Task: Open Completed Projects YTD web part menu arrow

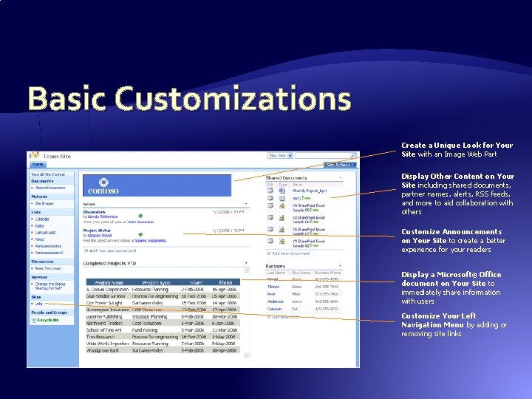Action: coord(246,263)
